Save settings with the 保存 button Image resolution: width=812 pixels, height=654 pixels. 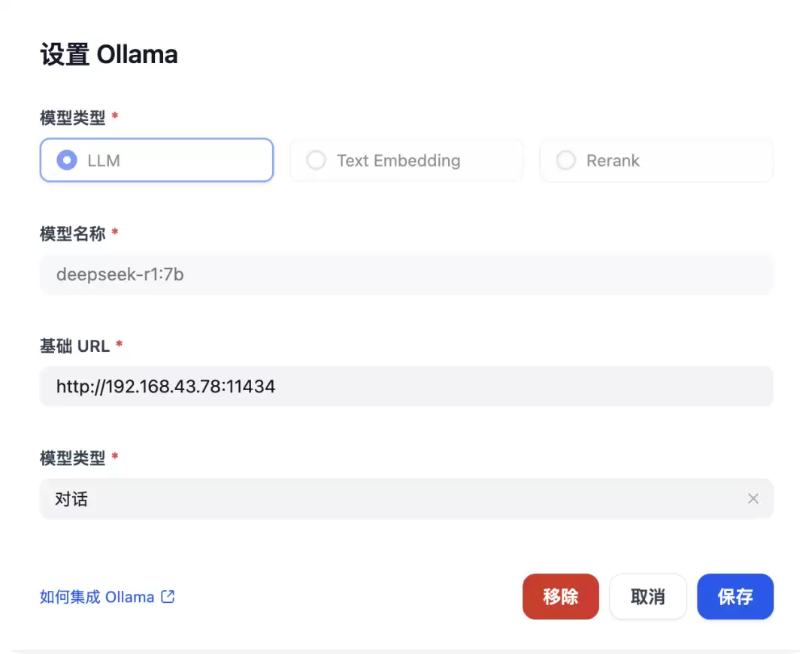pyautogui.click(x=735, y=597)
